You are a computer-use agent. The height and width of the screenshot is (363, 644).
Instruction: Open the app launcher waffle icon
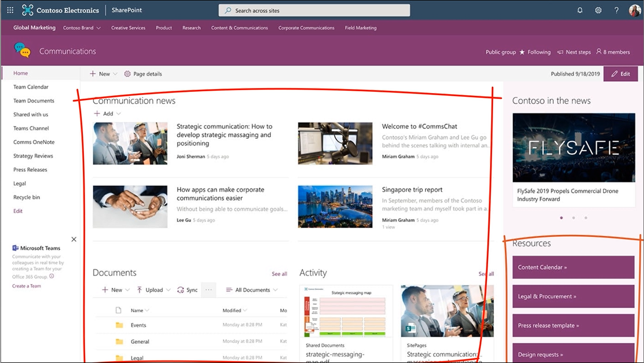(x=10, y=10)
